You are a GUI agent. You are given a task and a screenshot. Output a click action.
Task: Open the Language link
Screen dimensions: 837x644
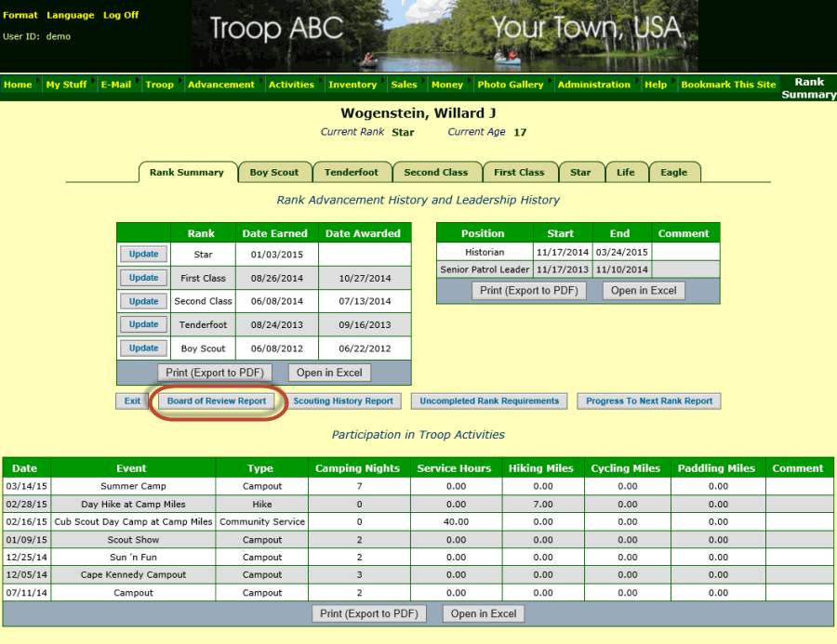[x=71, y=15]
